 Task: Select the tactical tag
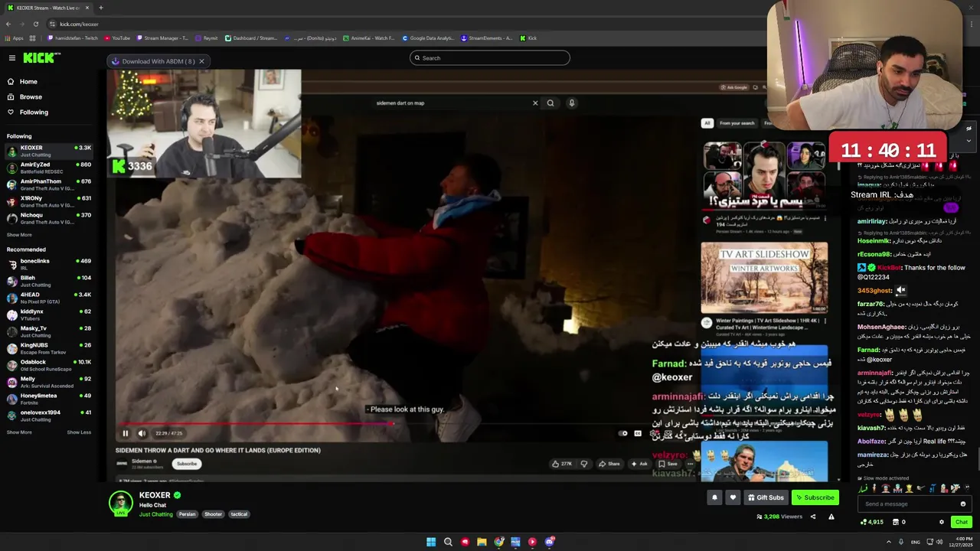[239, 514]
